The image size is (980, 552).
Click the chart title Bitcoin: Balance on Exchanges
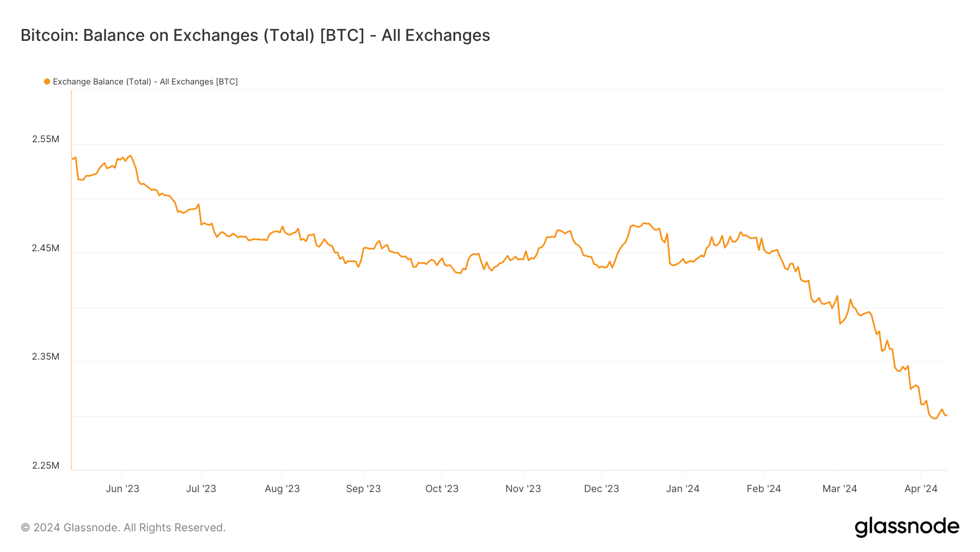[x=255, y=35]
